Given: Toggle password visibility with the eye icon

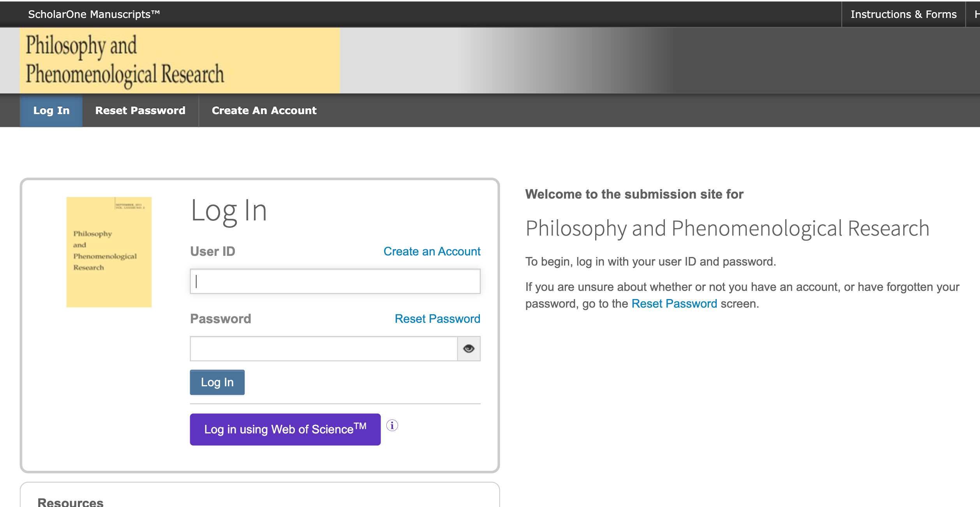Looking at the screenshot, I should point(468,349).
